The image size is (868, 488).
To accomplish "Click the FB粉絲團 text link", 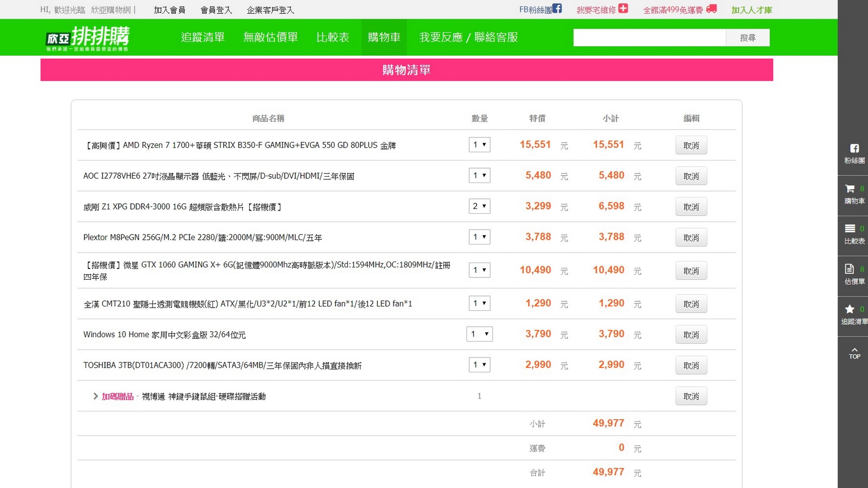I will click(535, 10).
